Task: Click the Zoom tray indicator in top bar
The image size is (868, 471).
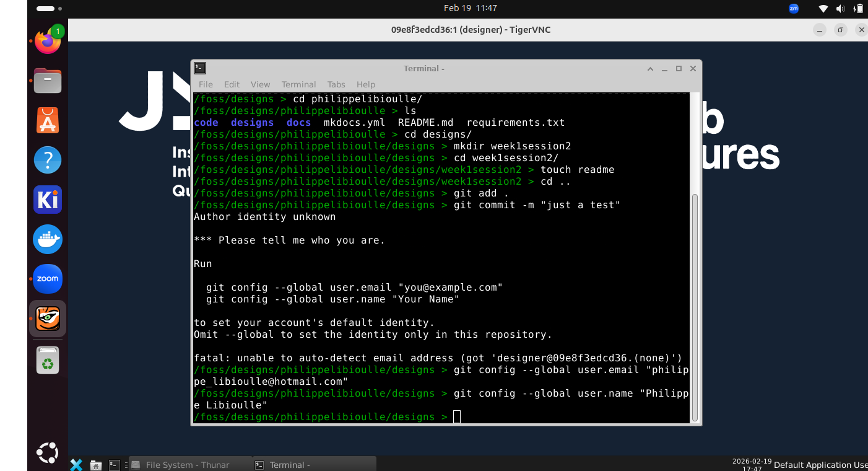Action: (x=794, y=9)
